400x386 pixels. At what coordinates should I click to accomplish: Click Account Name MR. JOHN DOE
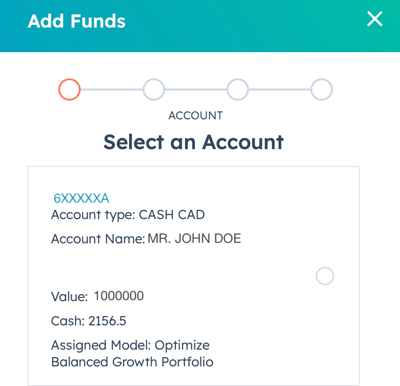click(146, 239)
